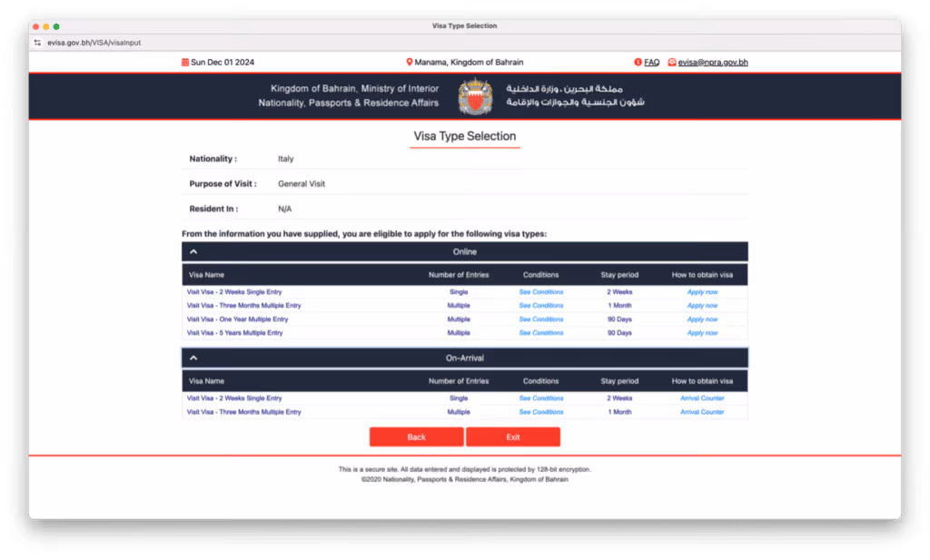Click the Exit button
The image size is (930, 560).
(x=513, y=437)
